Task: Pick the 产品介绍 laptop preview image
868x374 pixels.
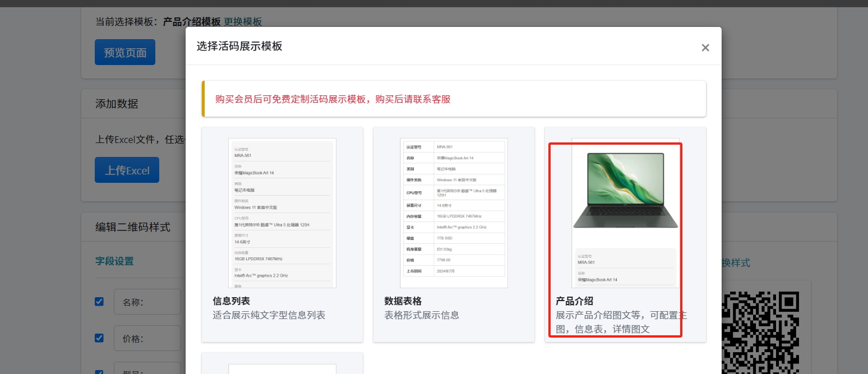Action: (625, 191)
